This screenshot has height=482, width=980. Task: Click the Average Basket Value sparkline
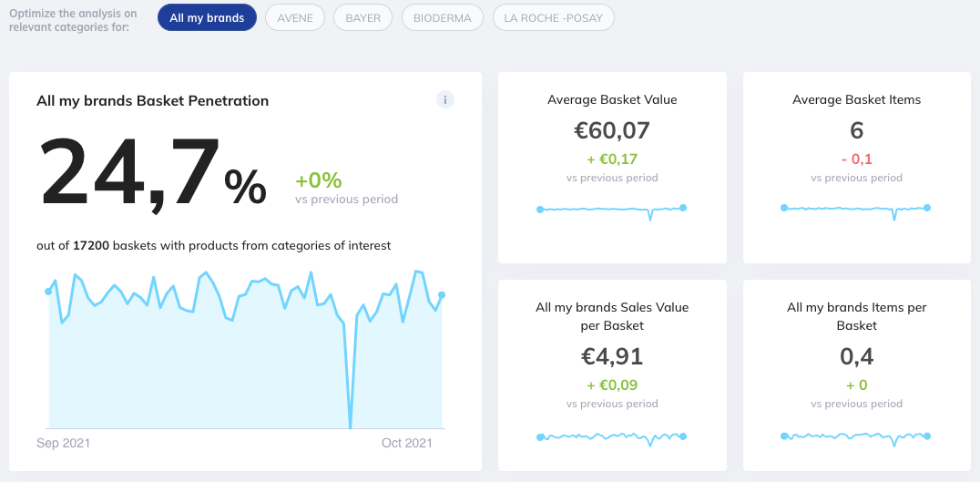(612, 210)
